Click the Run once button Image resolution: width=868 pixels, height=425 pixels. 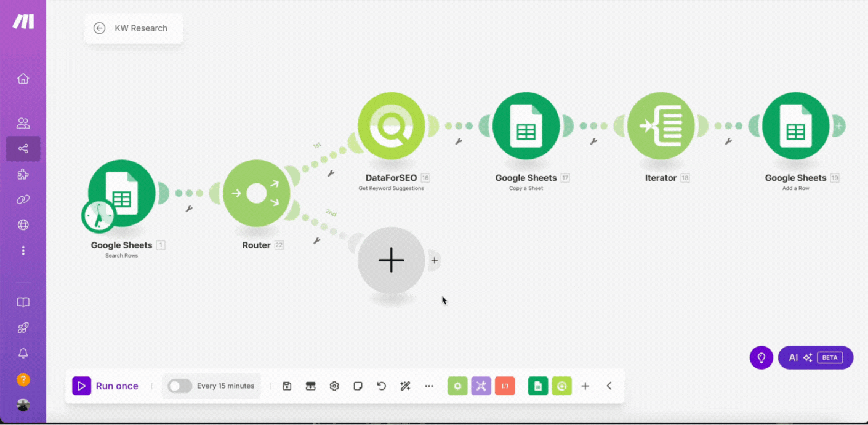point(106,386)
